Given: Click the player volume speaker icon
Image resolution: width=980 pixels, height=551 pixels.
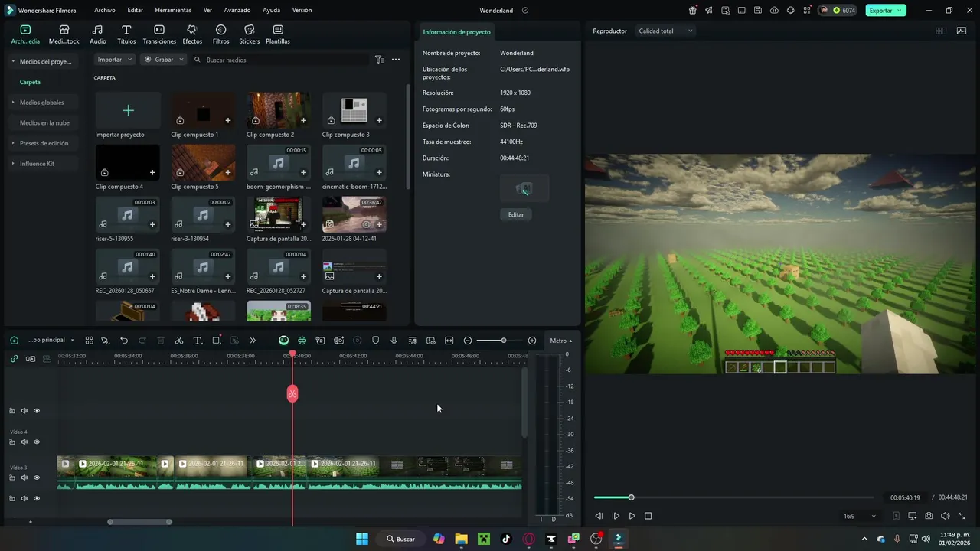Looking at the screenshot, I should pyautogui.click(x=945, y=517).
